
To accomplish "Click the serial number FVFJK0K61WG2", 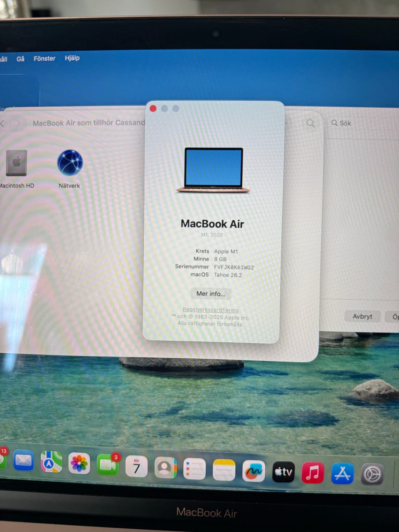I will 234,267.
